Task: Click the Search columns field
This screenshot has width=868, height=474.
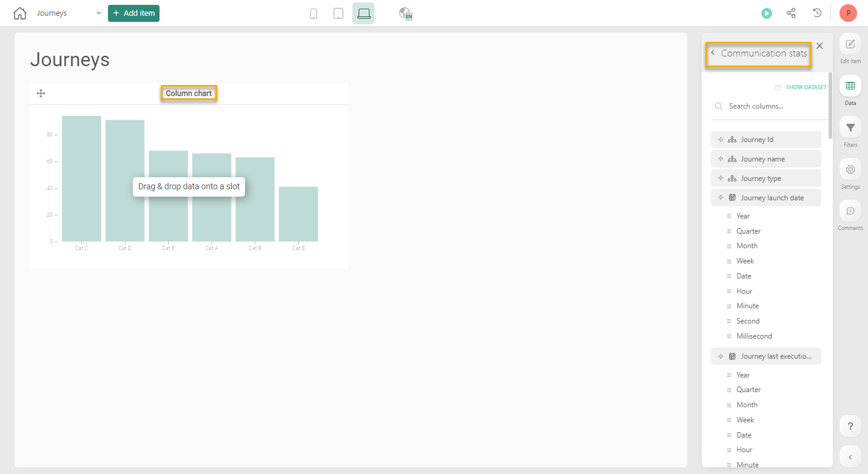Action: click(770, 106)
